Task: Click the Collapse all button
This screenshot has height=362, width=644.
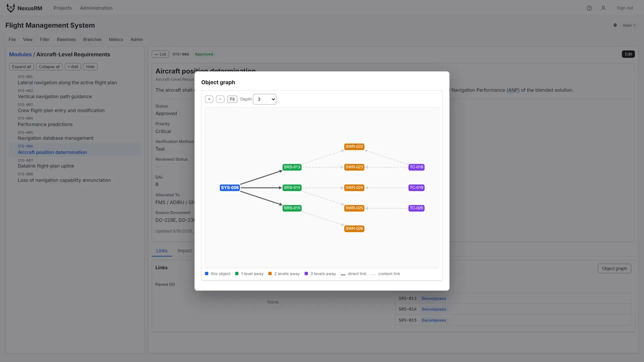Action: [49, 67]
